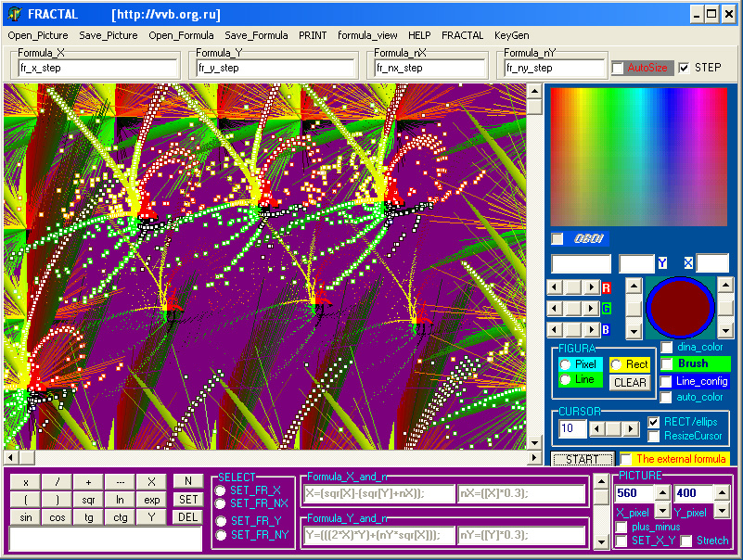Toggle the checkbox next to OBOI

coord(557,239)
